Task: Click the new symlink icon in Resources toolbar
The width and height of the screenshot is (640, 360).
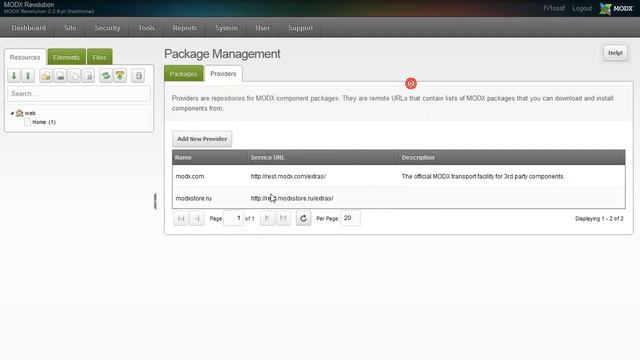Action: [x=74, y=76]
